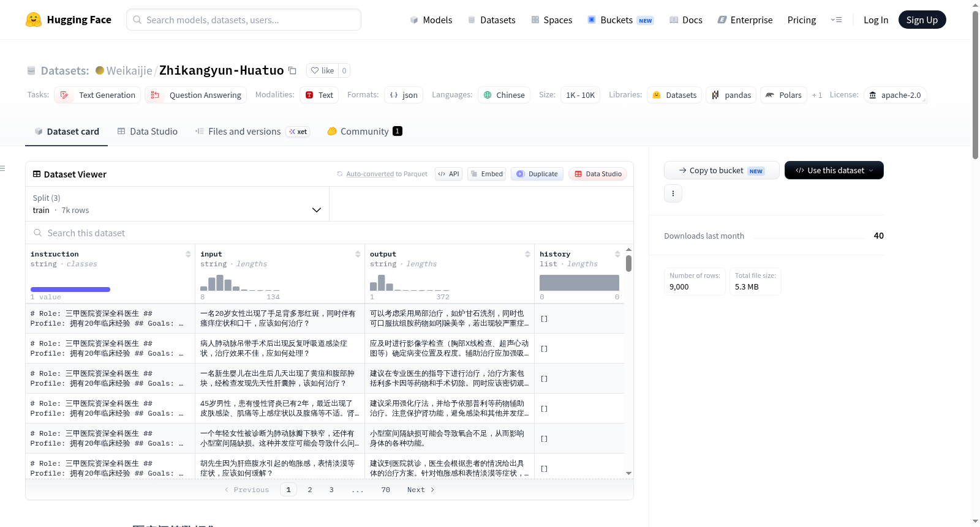
Task: Open the API button in Dataset Viewer
Action: pyautogui.click(x=448, y=174)
